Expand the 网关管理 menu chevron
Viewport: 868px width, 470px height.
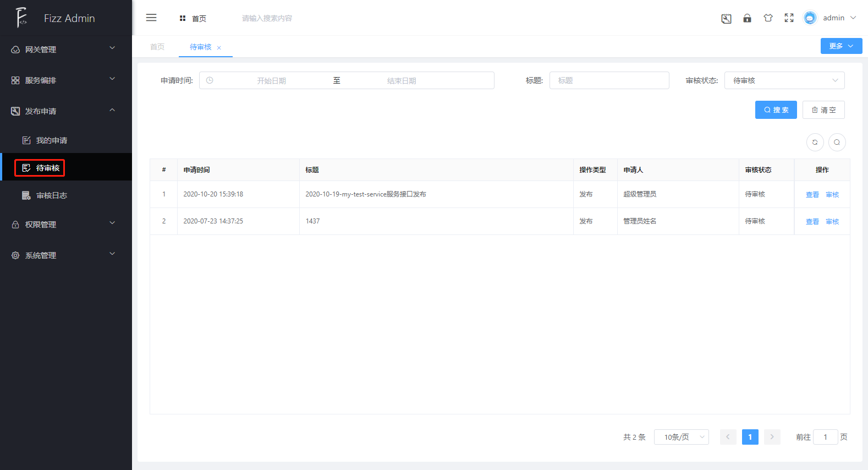pyautogui.click(x=112, y=48)
